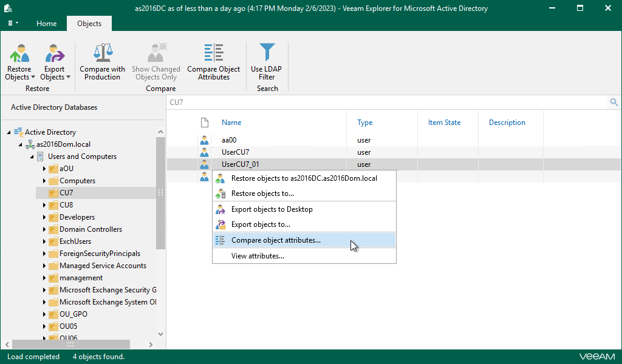Screen dimensions: 622x364
Task: Click the search magnifier icon
Action: coord(614,103)
